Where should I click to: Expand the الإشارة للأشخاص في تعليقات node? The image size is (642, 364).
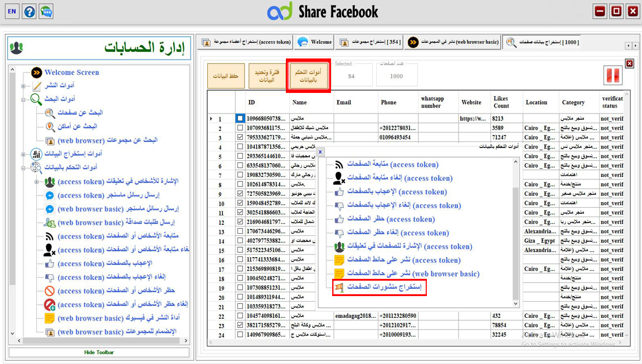(x=36, y=181)
